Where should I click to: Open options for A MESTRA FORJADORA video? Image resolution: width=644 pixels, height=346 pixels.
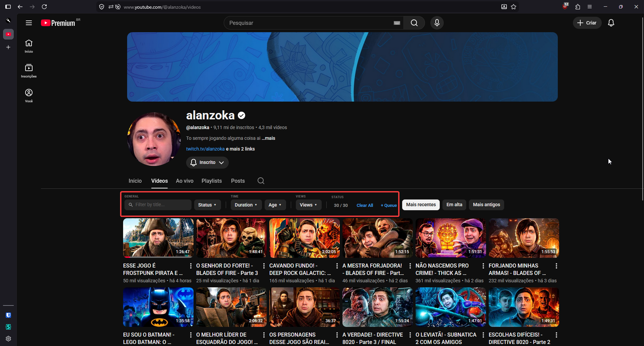pyautogui.click(x=410, y=266)
